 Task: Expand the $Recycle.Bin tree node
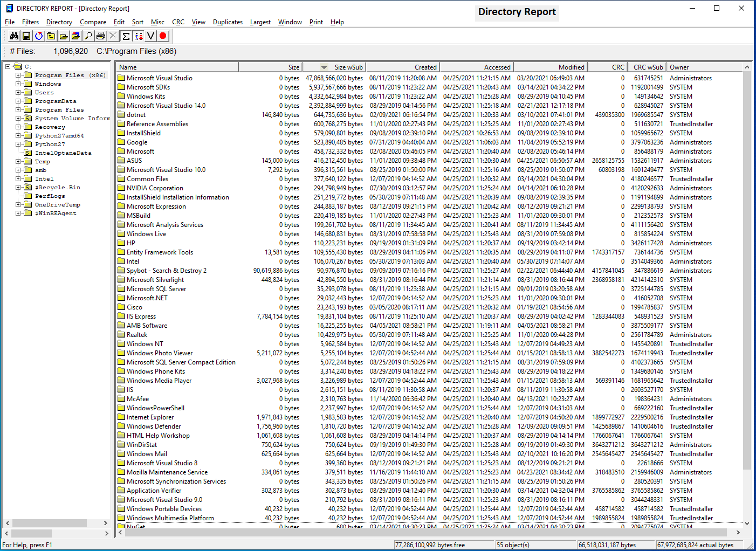(18, 188)
